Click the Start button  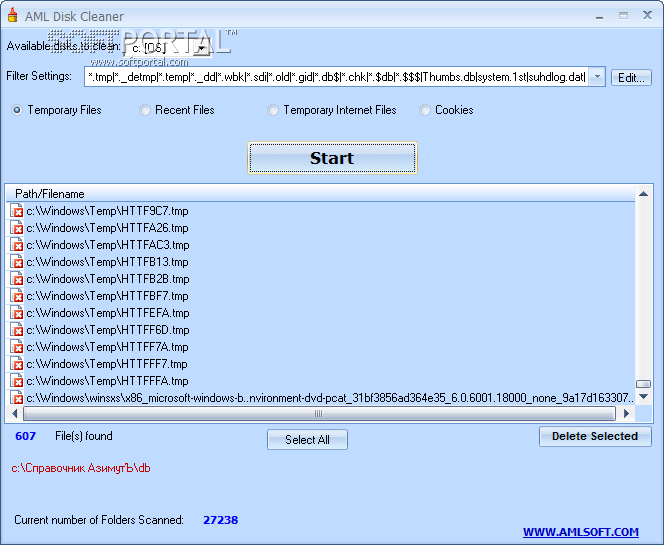(x=332, y=158)
